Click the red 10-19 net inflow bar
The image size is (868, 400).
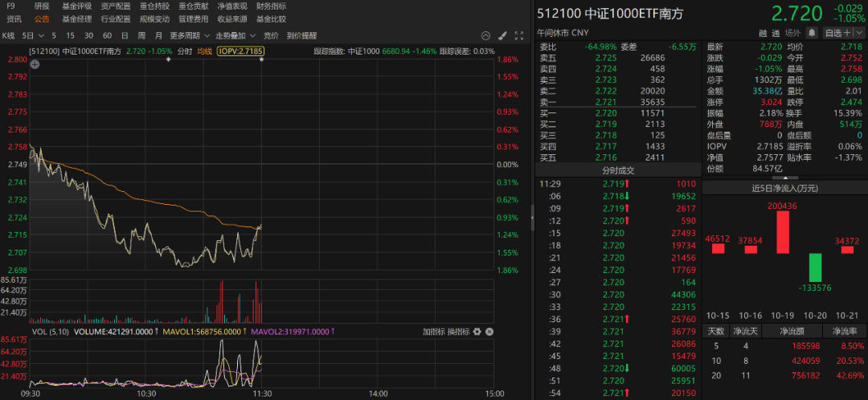(783, 232)
